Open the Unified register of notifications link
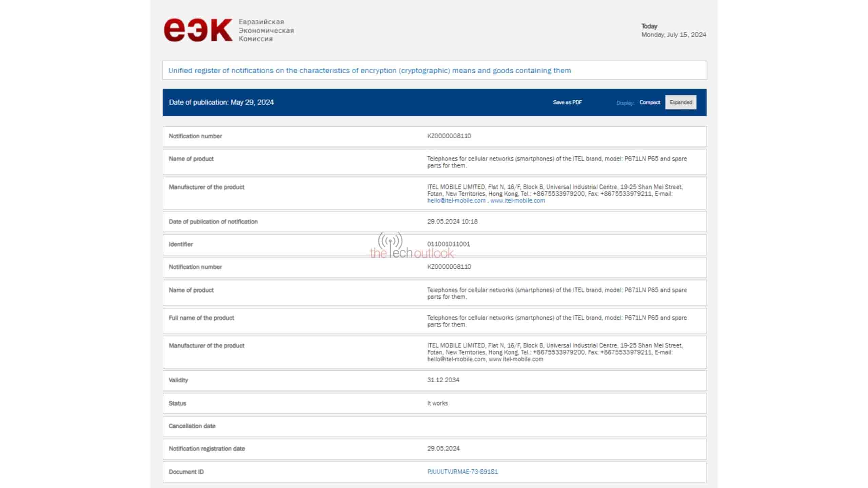 [370, 70]
